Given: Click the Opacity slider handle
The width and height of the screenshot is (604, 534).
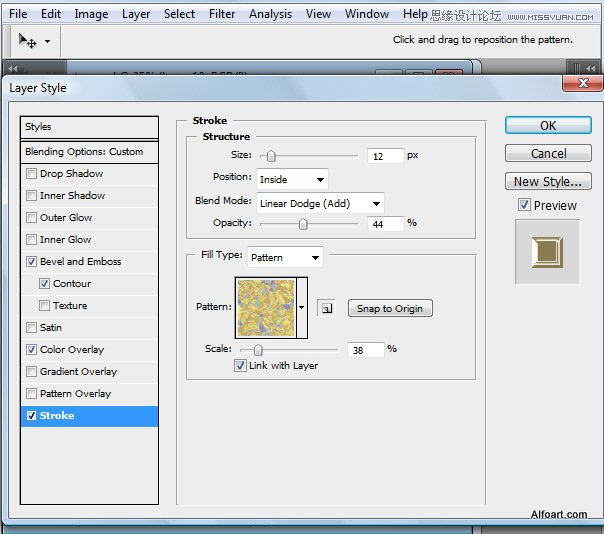Looking at the screenshot, I should [303, 224].
